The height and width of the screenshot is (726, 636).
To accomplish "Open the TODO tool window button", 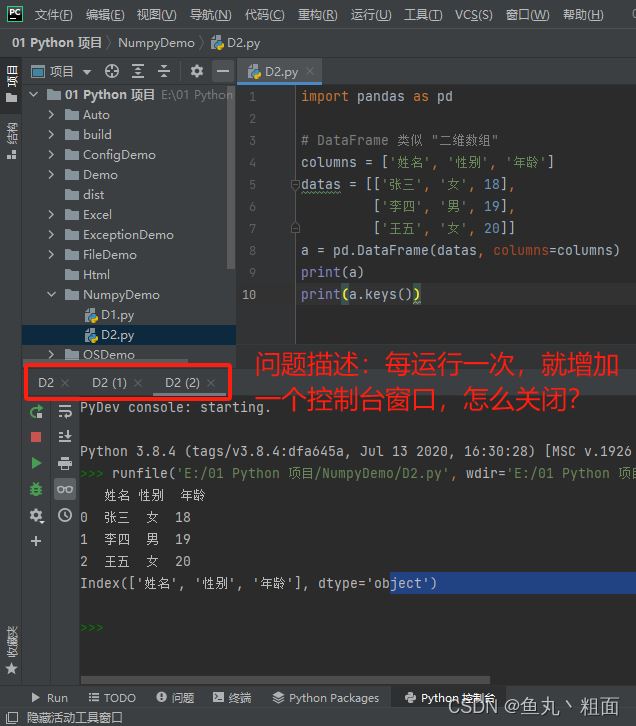I will (112, 698).
